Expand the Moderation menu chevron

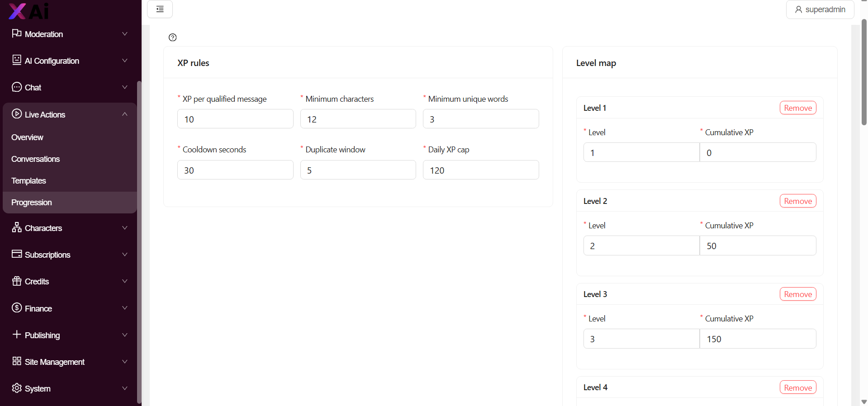[125, 34]
